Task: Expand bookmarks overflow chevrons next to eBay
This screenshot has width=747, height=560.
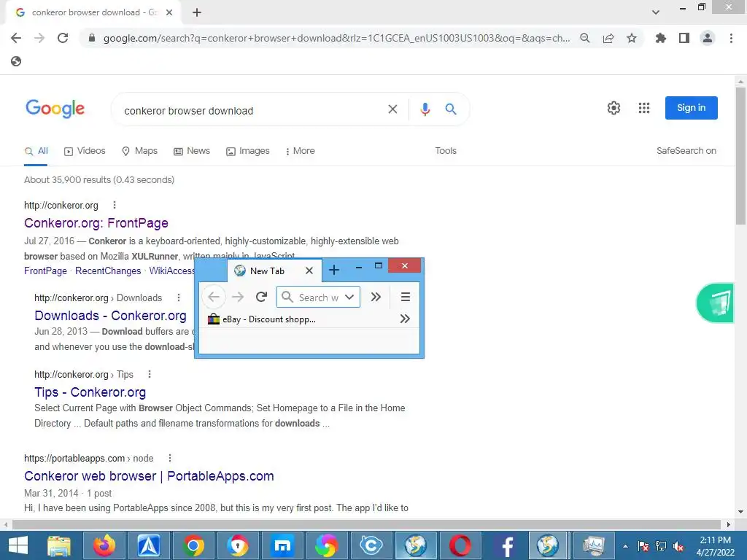Action: 405,319
